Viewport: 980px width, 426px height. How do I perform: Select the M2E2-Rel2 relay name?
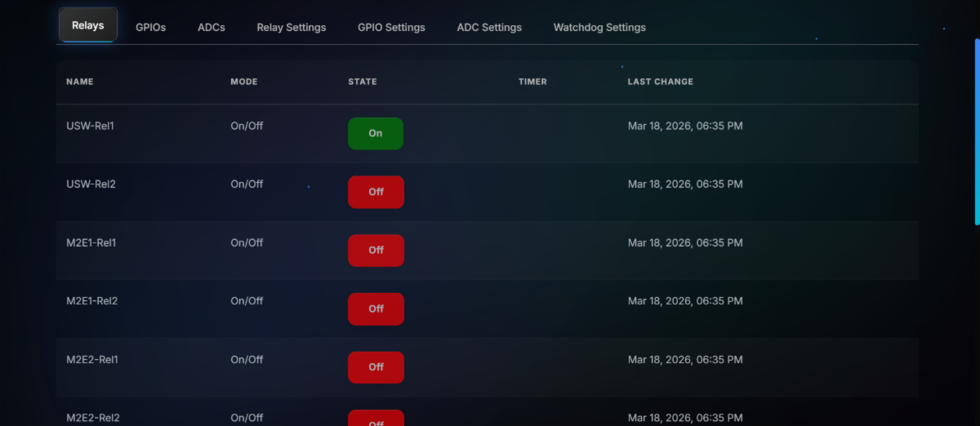(x=93, y=418)
